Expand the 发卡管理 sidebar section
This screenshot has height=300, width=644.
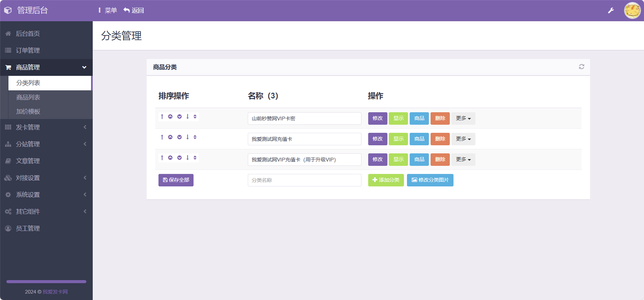(46, 127)
